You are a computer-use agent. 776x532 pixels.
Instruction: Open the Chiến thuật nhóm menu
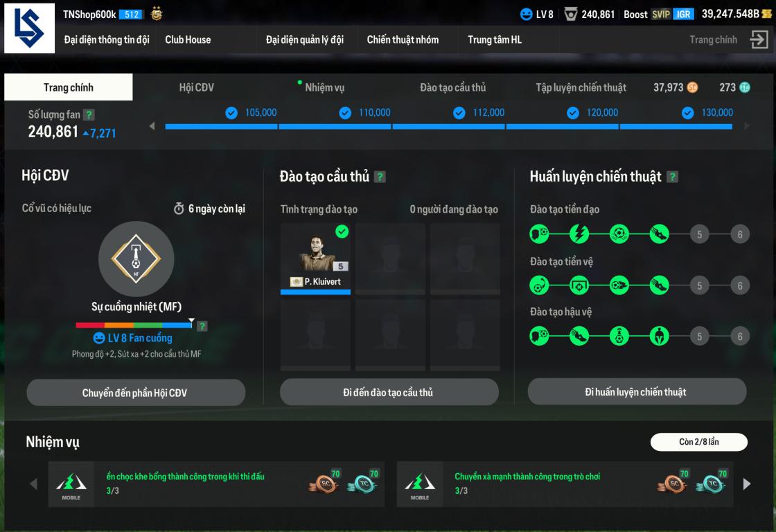(x=403, y=39)
